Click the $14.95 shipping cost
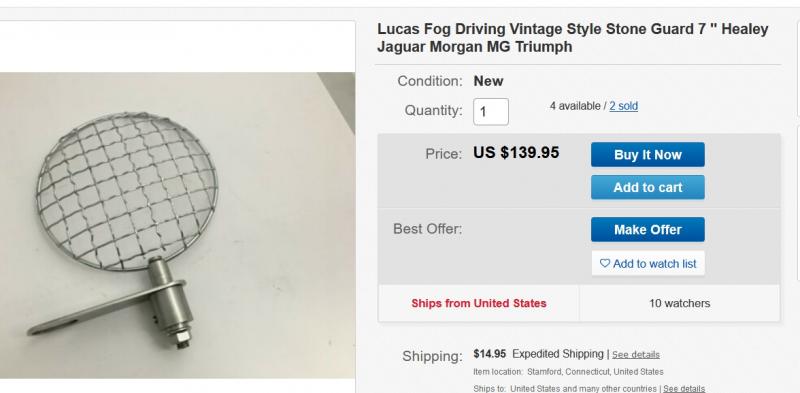This screenshot has width=800, height=393. click(489, 354)
